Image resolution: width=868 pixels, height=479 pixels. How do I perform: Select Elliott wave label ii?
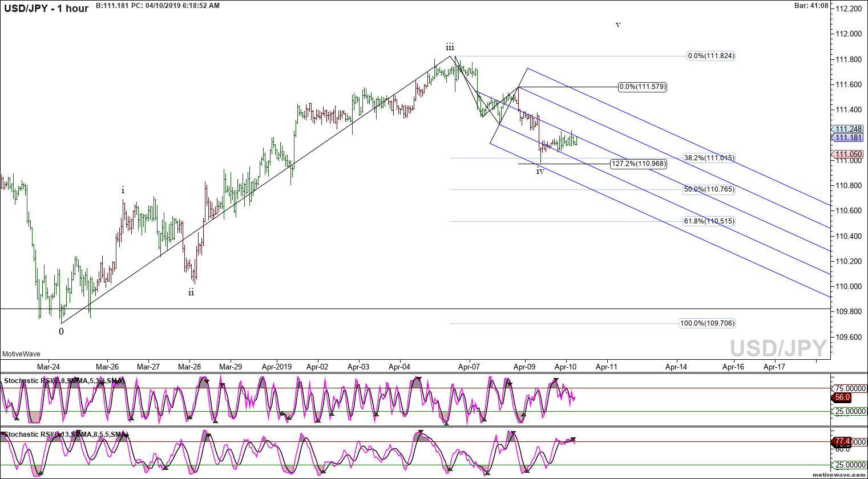point(191,293)
